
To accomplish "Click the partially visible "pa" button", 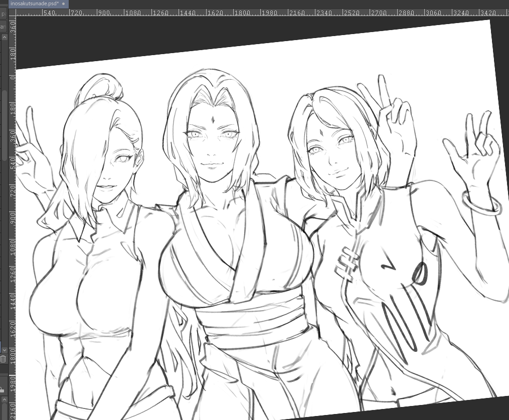I will pos(3,14).
